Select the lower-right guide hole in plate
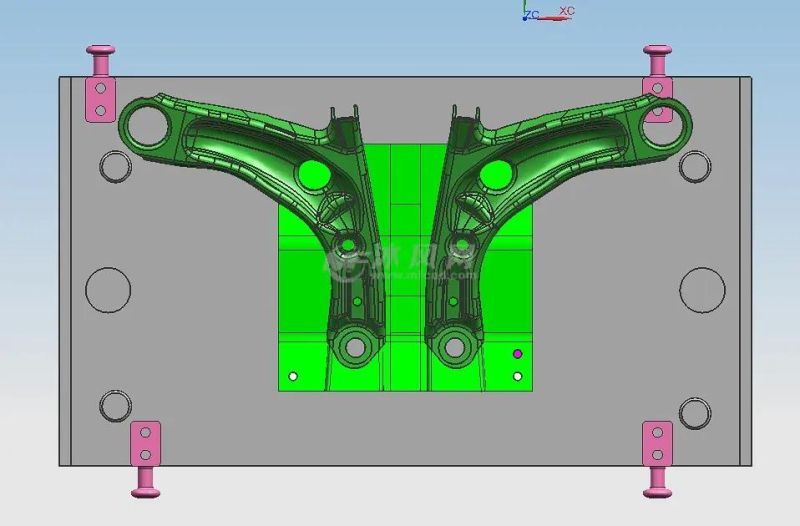 tap(695, 411)
